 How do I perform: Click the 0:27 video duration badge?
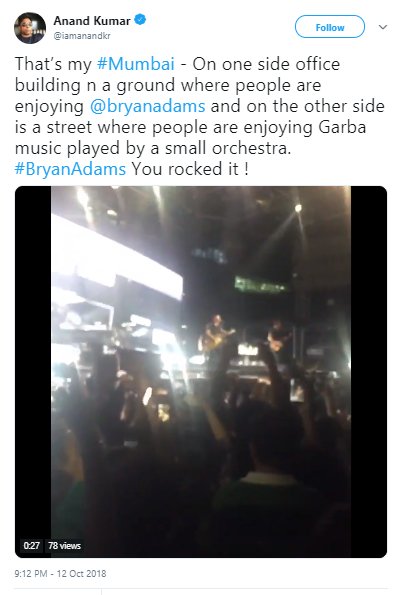coord(31,545)
